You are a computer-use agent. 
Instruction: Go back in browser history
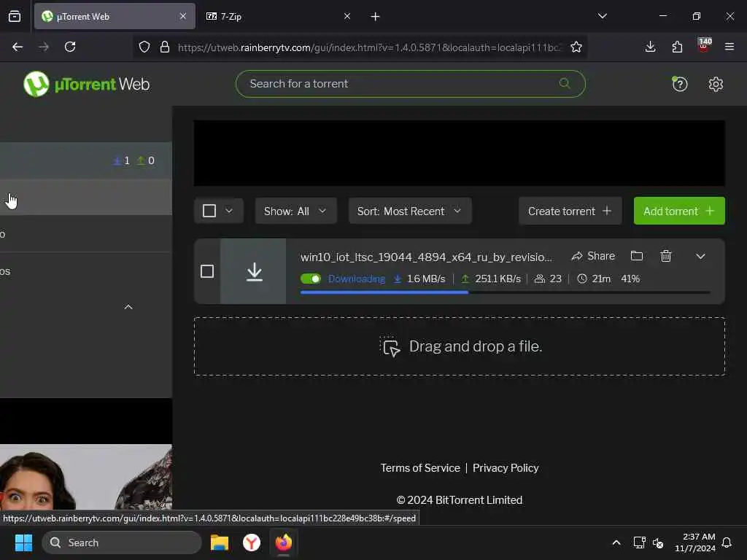coord(18,47)
